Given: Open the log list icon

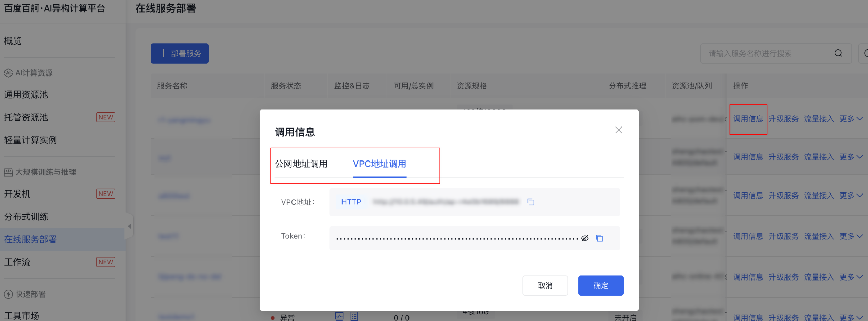Looking at the screenshot, I should point(354,316).
